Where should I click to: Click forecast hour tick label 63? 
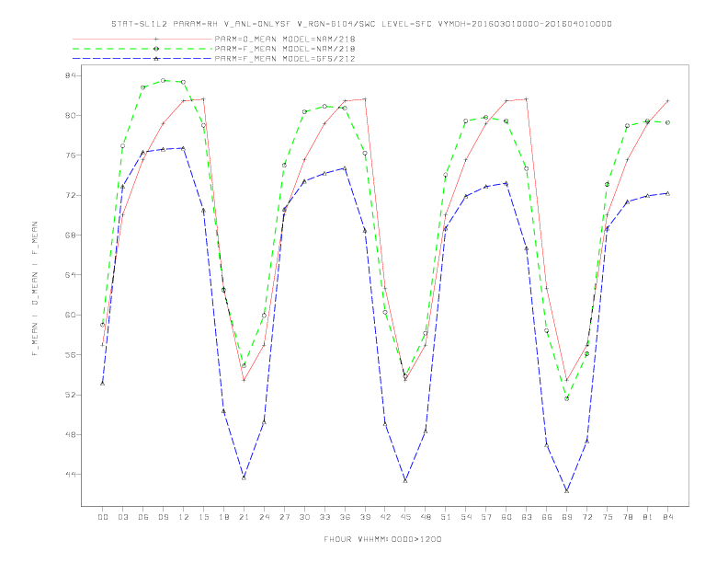coord(527,517)
